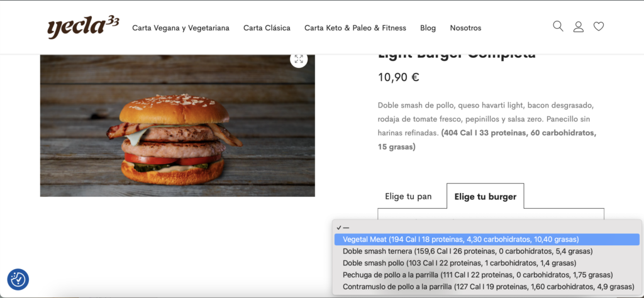Select the Elige tu burger tab
Screen dimensions: 644x298
486,197
